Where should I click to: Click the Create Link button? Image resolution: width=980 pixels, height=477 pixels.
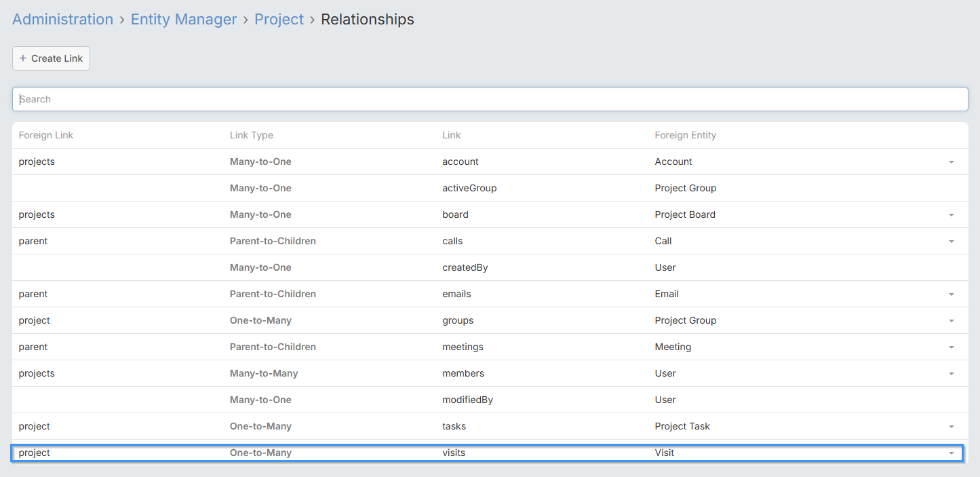(x=51, y=58)
